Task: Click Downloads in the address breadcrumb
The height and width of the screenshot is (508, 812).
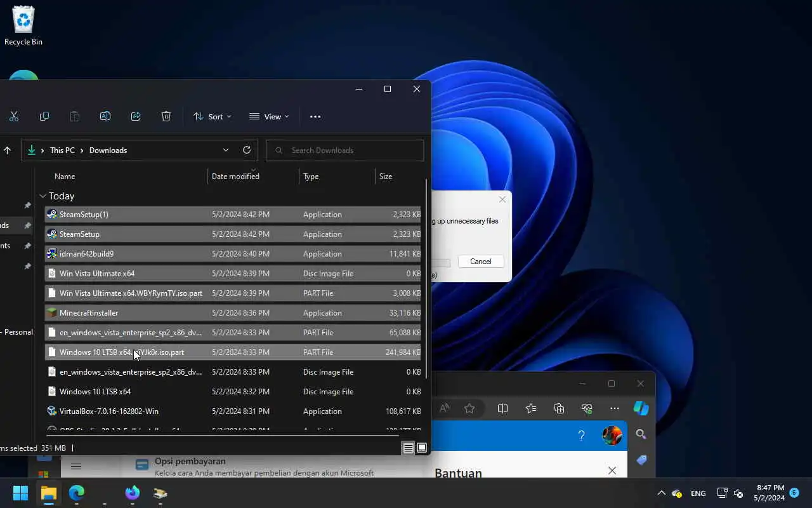Action: [x=108, y=150]
